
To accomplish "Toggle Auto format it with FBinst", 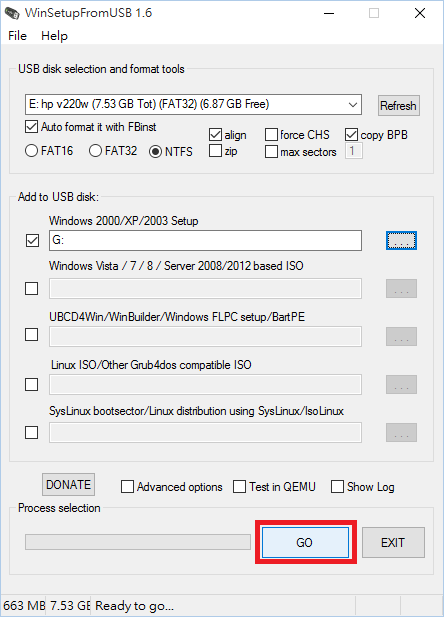I will [x=31, y=127].
